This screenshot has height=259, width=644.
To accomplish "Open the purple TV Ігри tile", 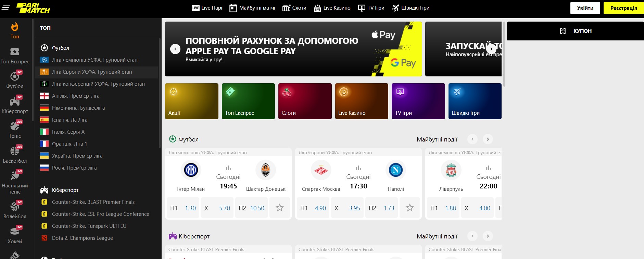I will (x=418, y=101).
